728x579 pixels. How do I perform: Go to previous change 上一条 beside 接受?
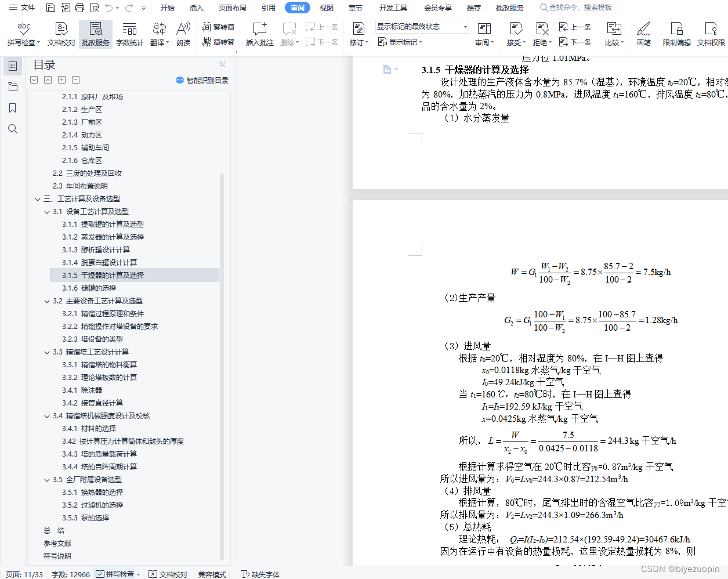(575, 27)
